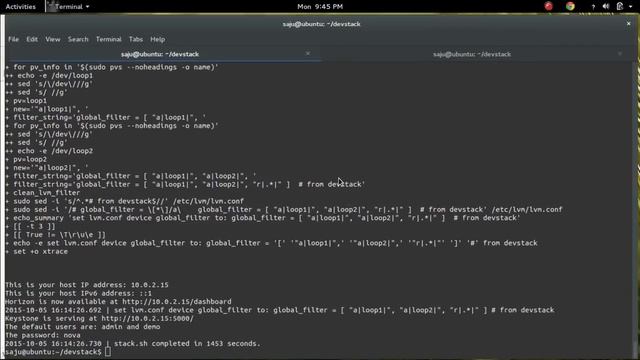Open the volume speaker icon
The image size is (640, 360).
[606, 6]
